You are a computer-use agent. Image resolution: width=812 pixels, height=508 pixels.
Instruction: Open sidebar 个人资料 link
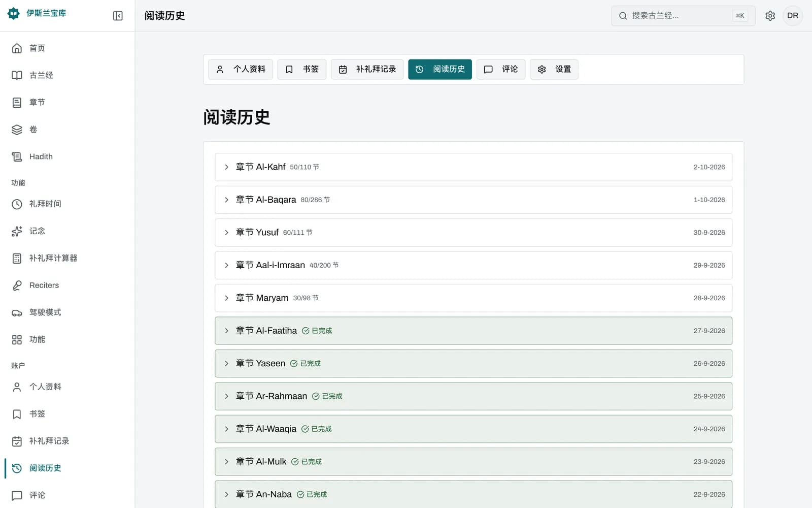67,387
